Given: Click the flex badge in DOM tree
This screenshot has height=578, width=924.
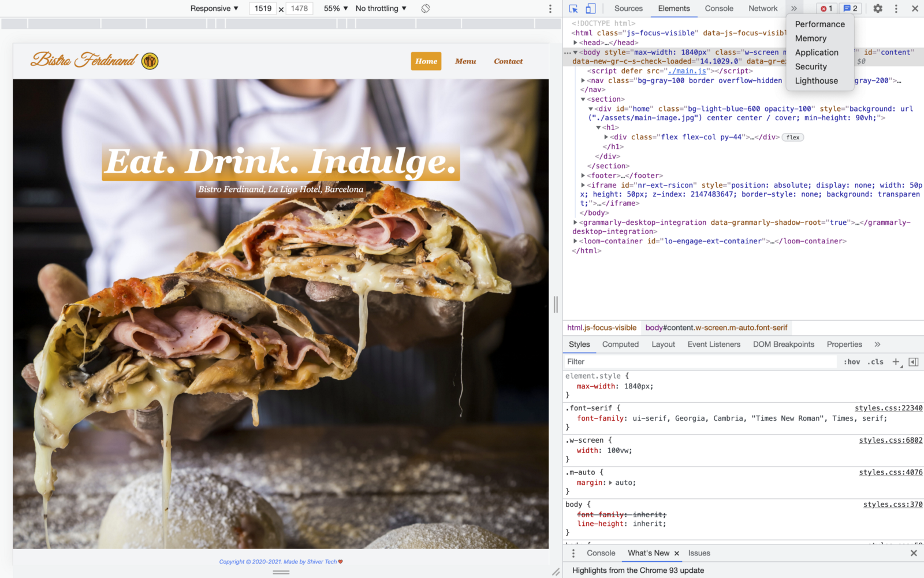Looking at the screenshot, I should click(793, 138).
